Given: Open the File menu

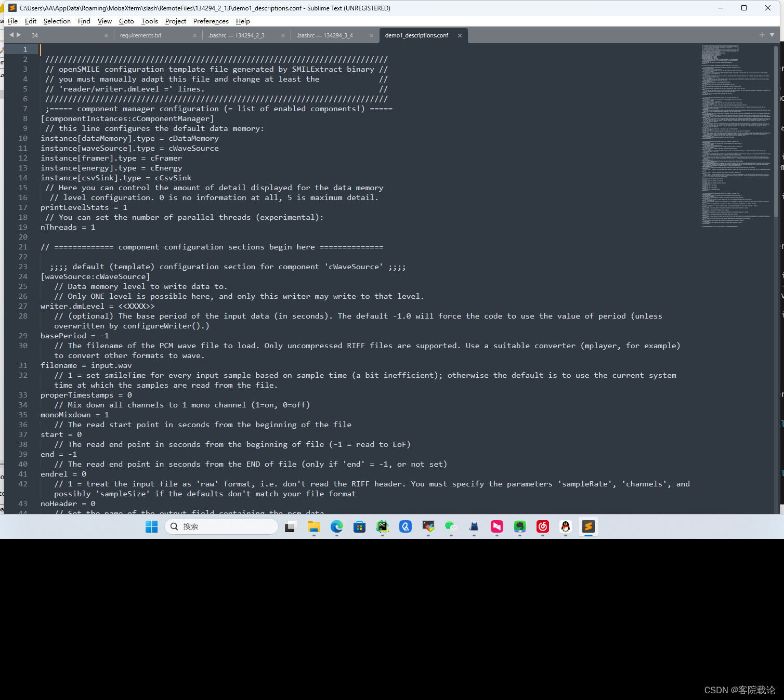Looking at the screenshot, I should tap(13, 21).
